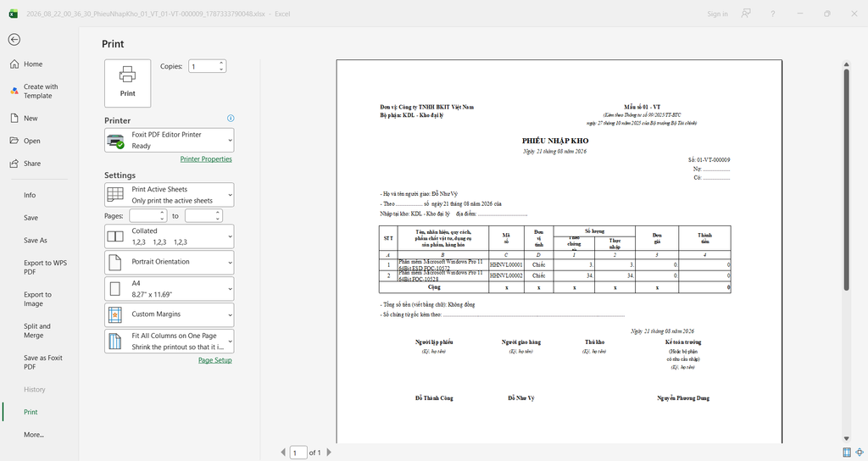Click the printer info icon

[231, 118]
